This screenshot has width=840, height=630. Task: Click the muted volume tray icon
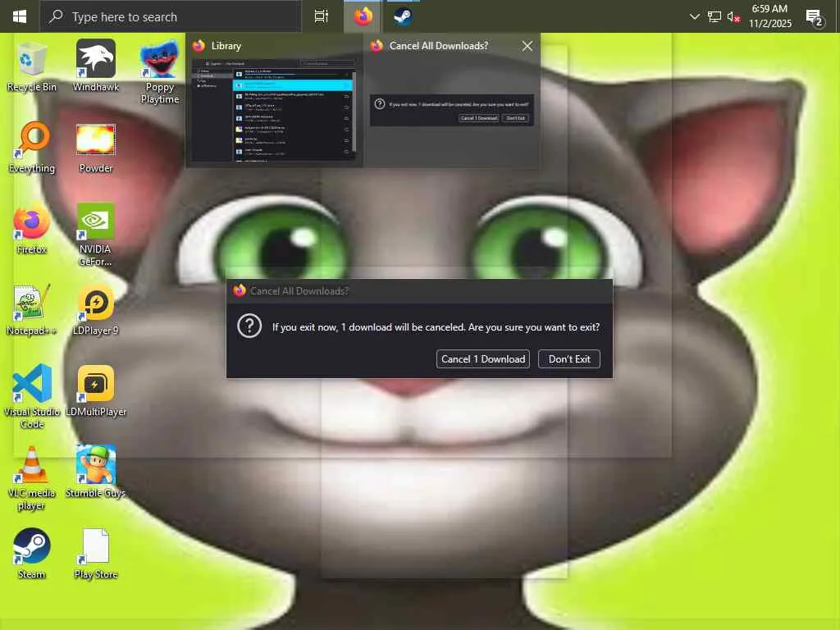pos(733,16)
